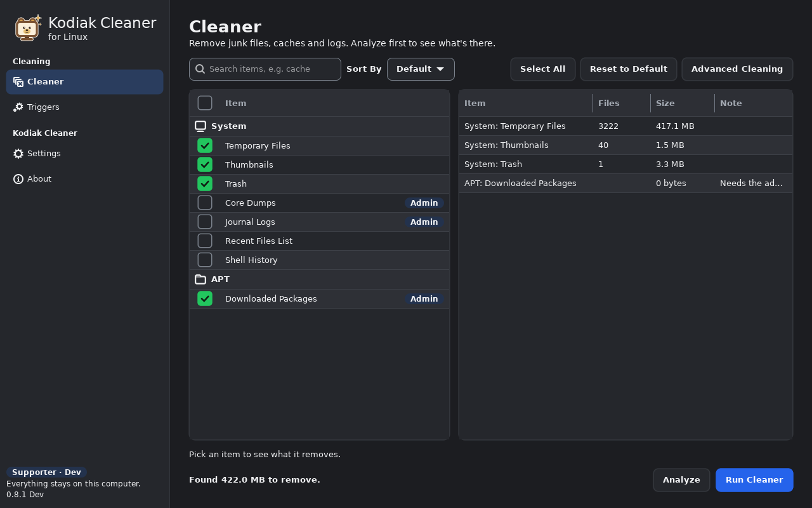
Task: Click the Kodiak Cleaner bear logo
Action: pos(28,27)
